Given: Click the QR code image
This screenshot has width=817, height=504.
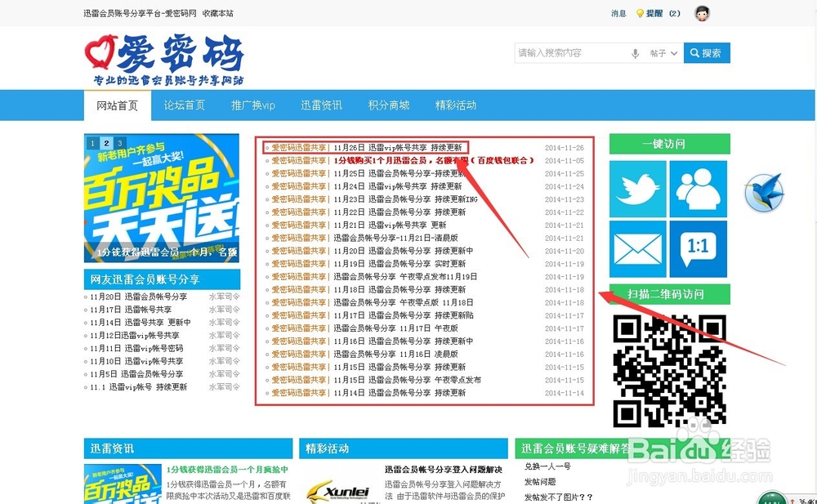Looking at the screenshot, I should 669,370.
